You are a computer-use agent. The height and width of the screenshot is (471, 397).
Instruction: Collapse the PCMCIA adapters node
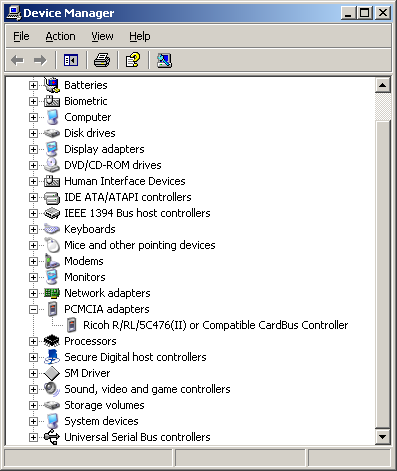[x=33, y=309]
